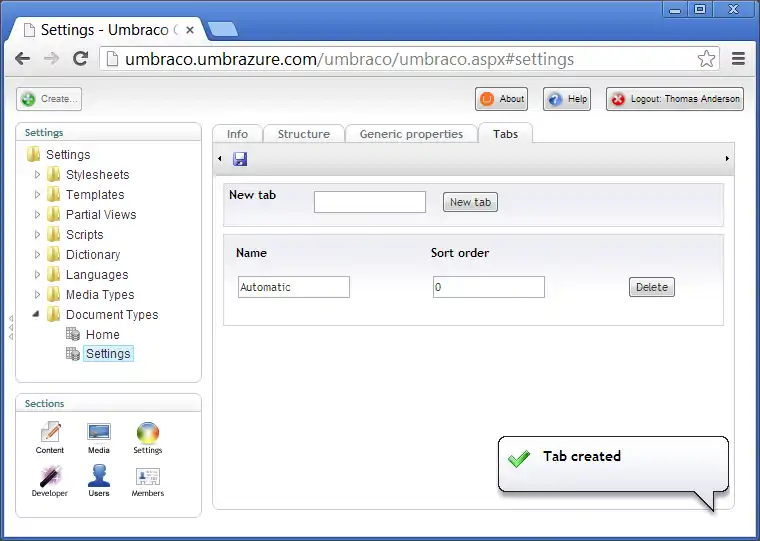The height and width of the screenshot is (541, 760).
Task: Click the green plus Create button
Action: 49,99
